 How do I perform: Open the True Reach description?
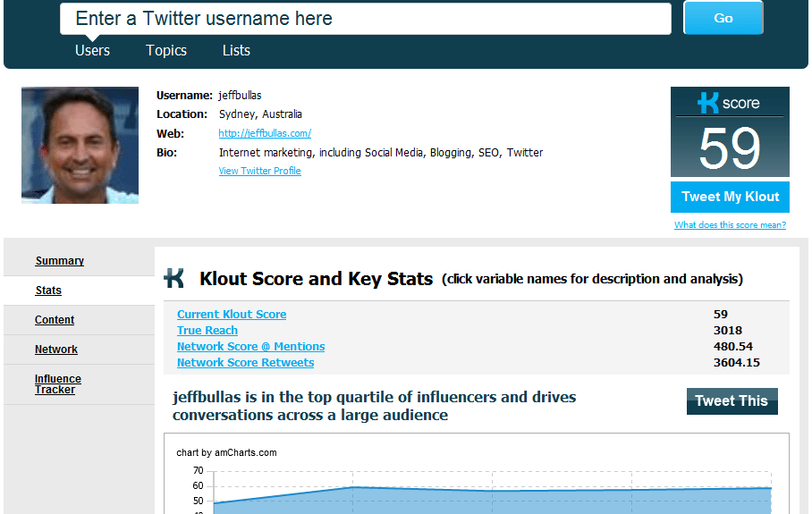click(207, 330)
